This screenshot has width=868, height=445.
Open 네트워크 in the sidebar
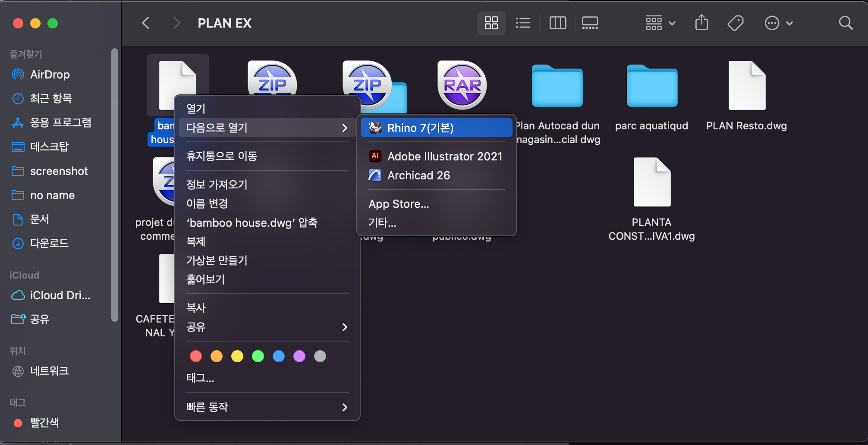click(x=49, y=371)
